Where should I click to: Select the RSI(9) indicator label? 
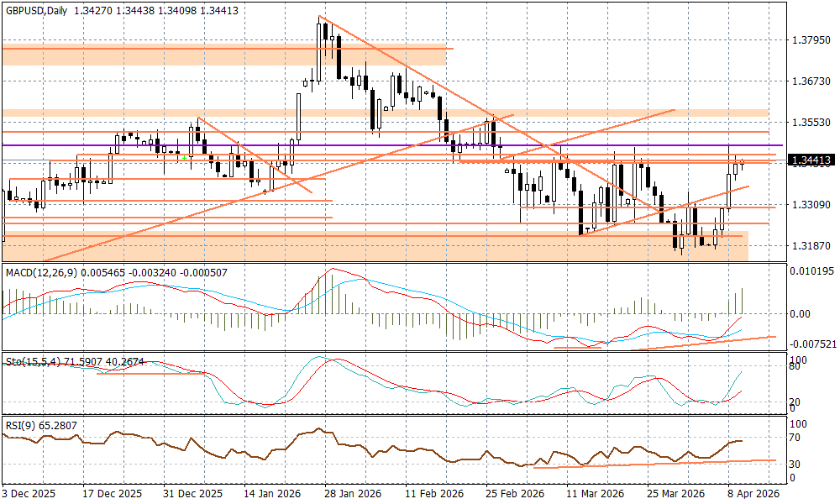(x=20, y=426)
